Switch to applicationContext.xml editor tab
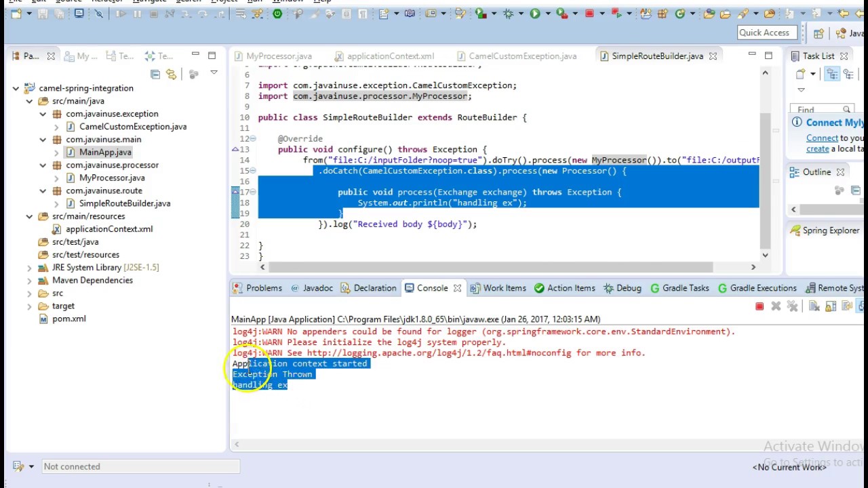This screenshot has height=488, width=868. (x=384, y=56)
